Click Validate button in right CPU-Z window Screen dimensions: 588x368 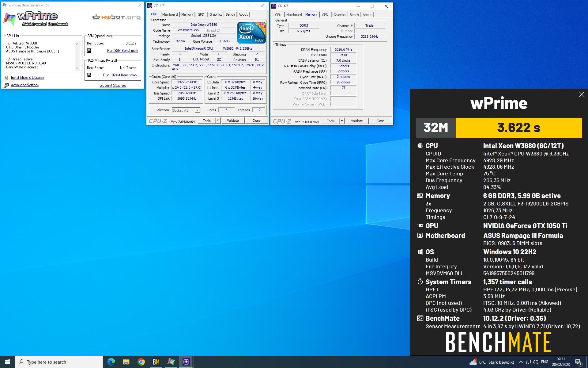[x=357, y=121]
